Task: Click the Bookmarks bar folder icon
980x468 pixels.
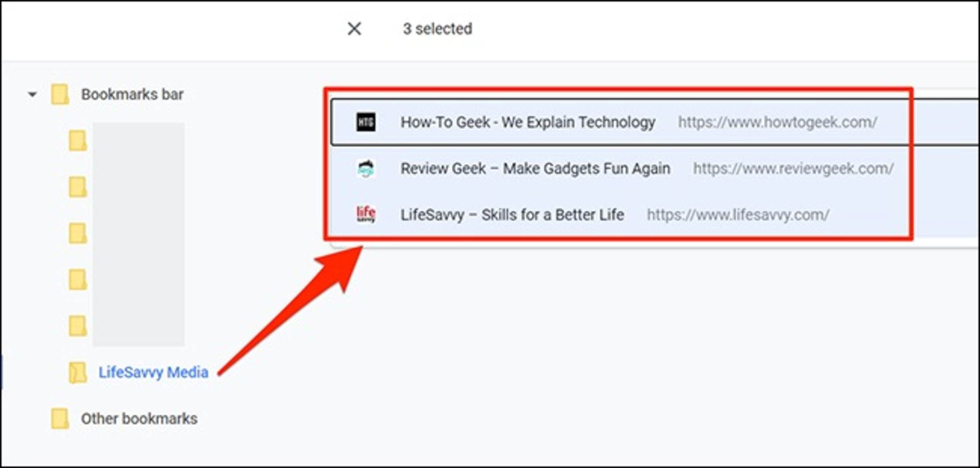Action: [60, 95]
